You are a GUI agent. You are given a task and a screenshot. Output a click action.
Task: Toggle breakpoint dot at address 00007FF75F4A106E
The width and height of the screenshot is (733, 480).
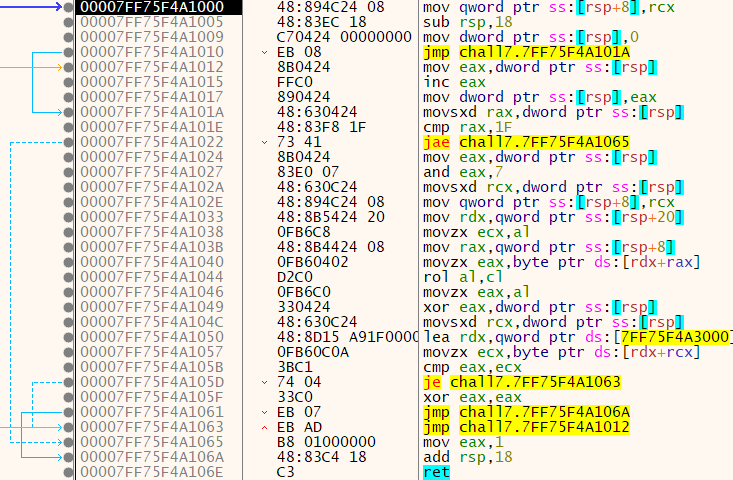pyautogui.click(x=69, y=472)
